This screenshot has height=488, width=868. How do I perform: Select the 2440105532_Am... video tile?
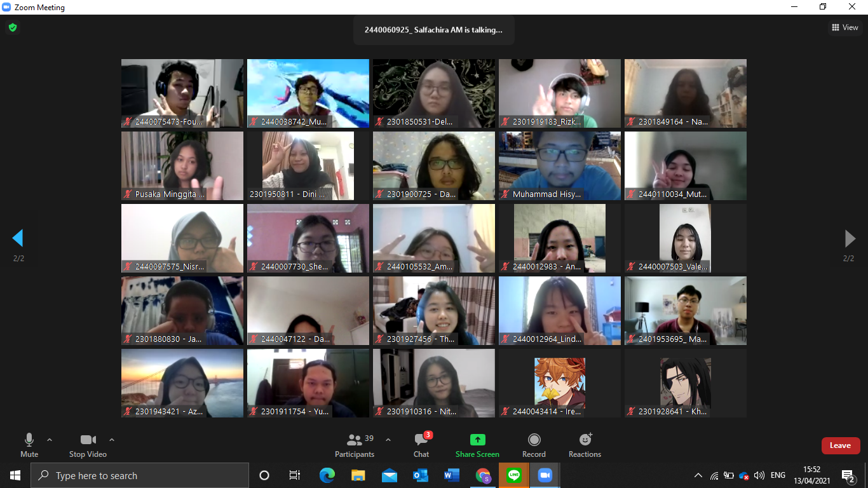tap(434, 238)
